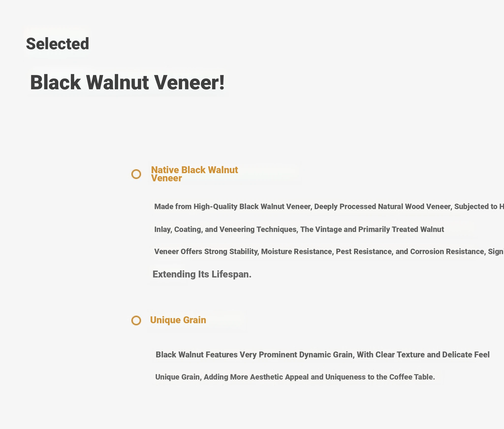504x429 pixels.
Task: Select the orange "Native Black Walnut Veneer" heading
Action: (194, 174)
